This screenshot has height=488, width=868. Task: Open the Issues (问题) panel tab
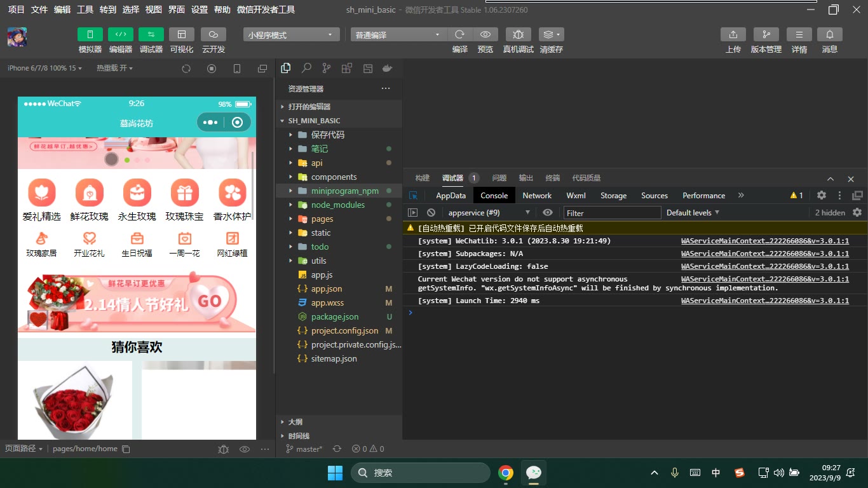tap(499, 178)
